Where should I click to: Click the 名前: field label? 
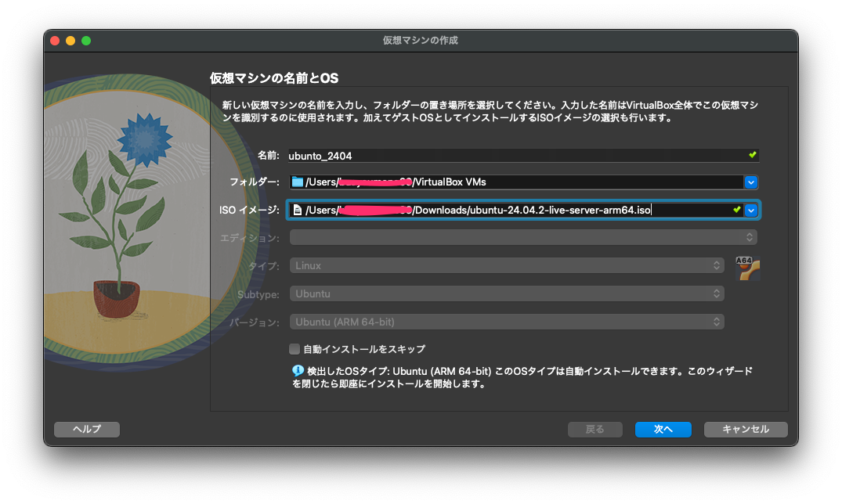268,155
